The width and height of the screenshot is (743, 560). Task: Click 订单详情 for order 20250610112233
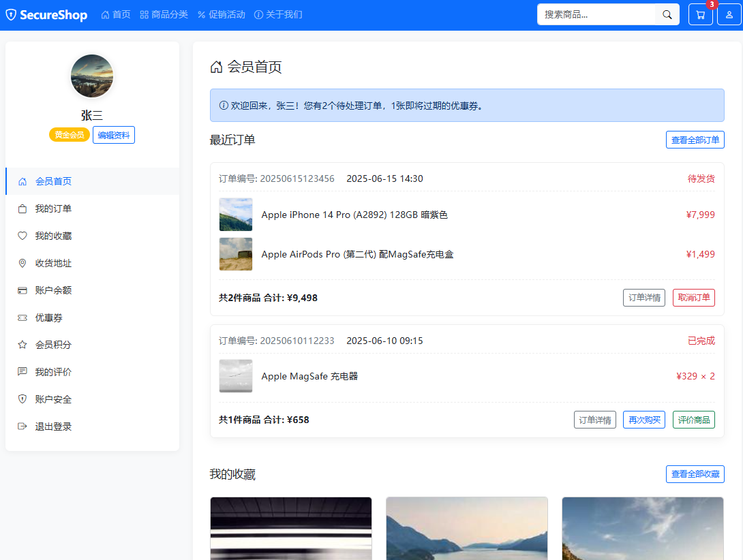pos(594,420)
